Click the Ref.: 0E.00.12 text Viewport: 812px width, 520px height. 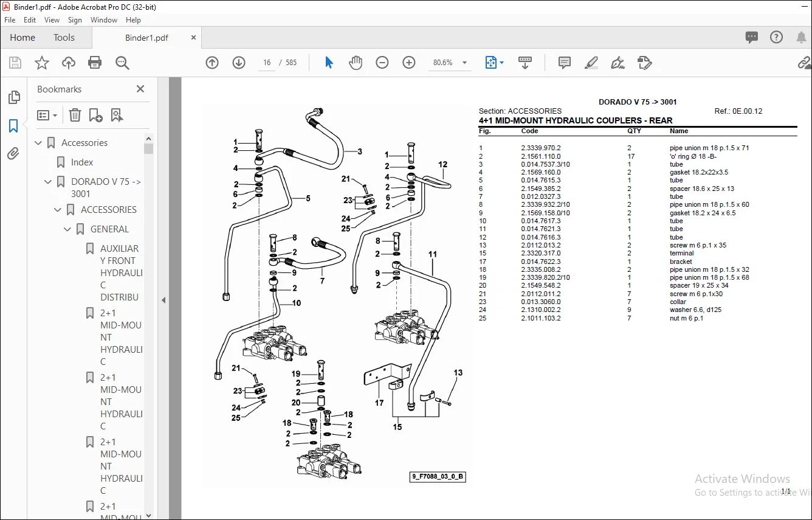(x=738, y=111)
